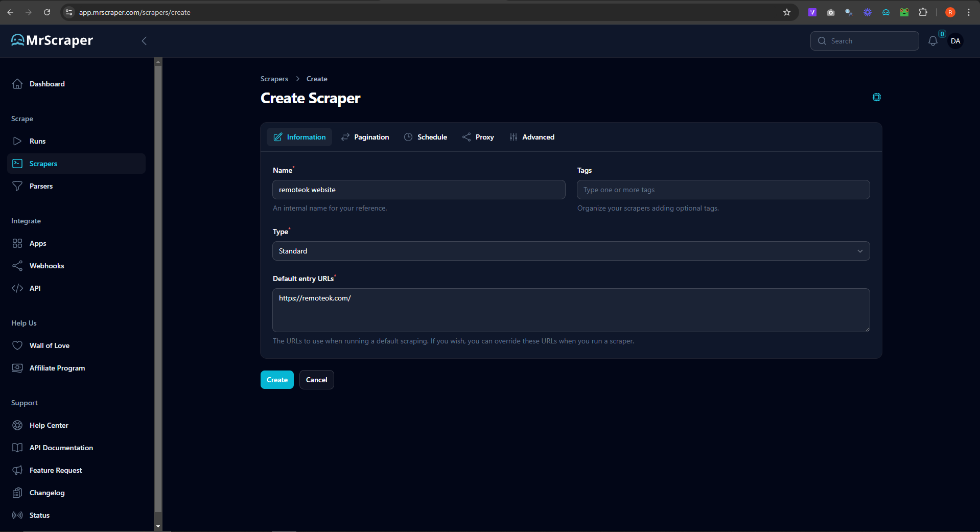Open the Dashboard home icon
980x532 pixels.
(x=17, y=84)
